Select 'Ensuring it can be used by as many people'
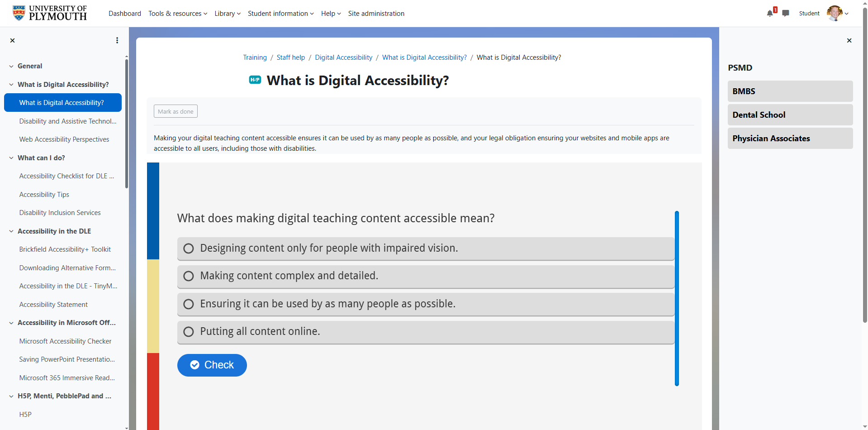The height and width of the screenshot is (430, 868). pyautogui.click(x=426, y=304)
